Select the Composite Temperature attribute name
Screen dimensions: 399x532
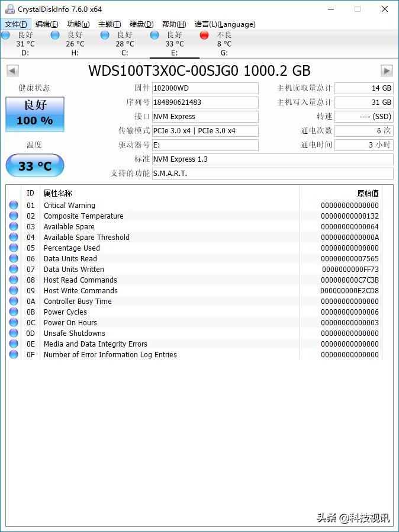tap(83, 216)
